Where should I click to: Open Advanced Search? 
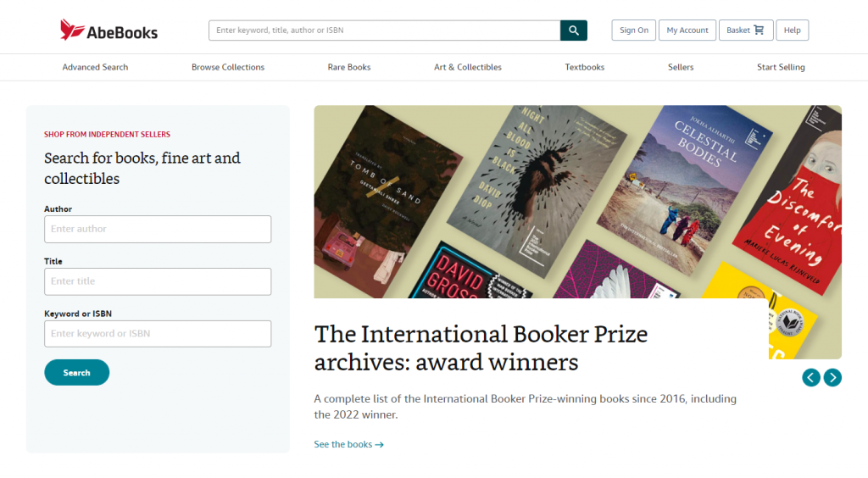[x=95, y=67]
